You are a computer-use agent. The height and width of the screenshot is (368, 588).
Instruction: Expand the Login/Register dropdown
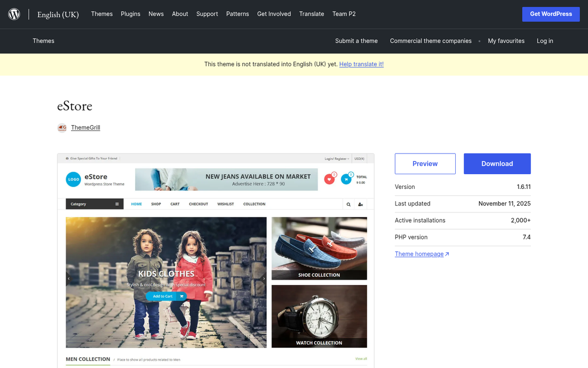point(336,158)
